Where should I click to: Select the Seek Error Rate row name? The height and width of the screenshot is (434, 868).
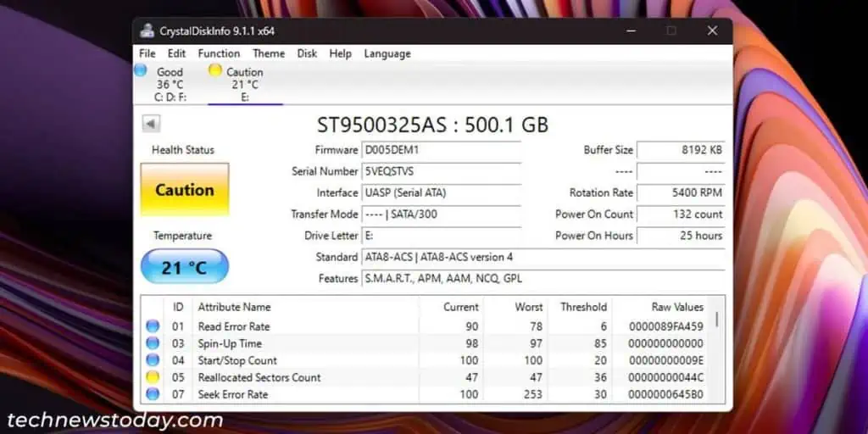[x=232, y=395]
